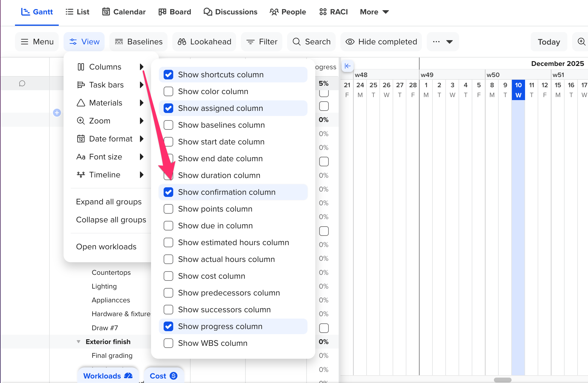The height and width of the screenshot is (383, 588).
Task: Switch to the Calendar tab
Action: pyautogui.click(x=124, y=12)
